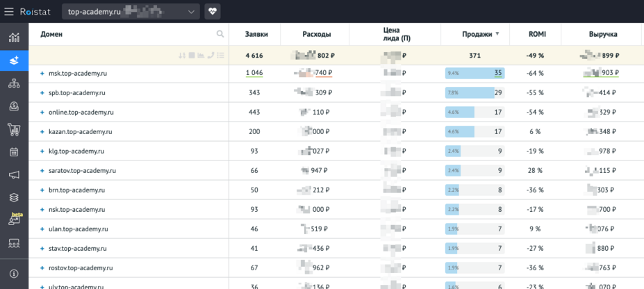644x289 pixels.
Task: Open the chart dashboard icon in sidebar
Action: (14, 38)
